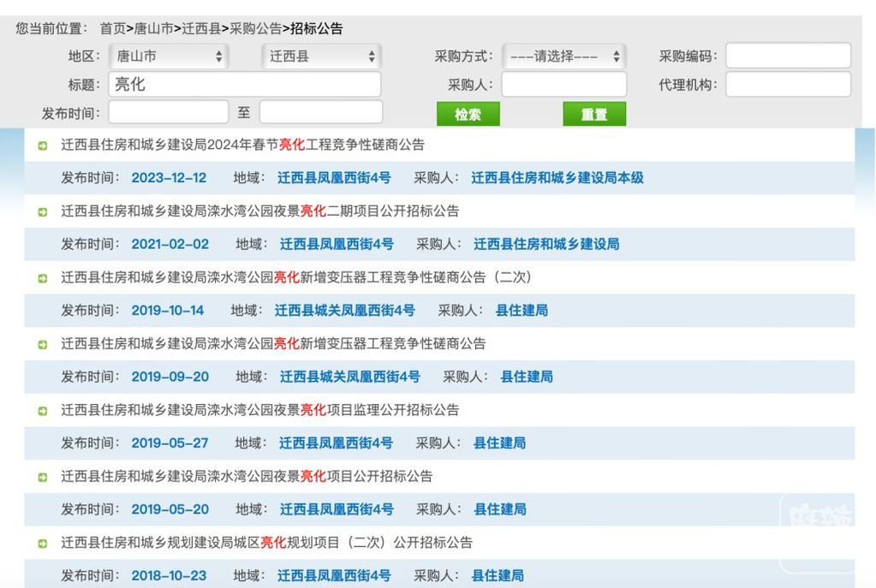876x588 pixels.
Task: Select 唐山市 in the breadcrumb path
Action: [x=152, y=28]
